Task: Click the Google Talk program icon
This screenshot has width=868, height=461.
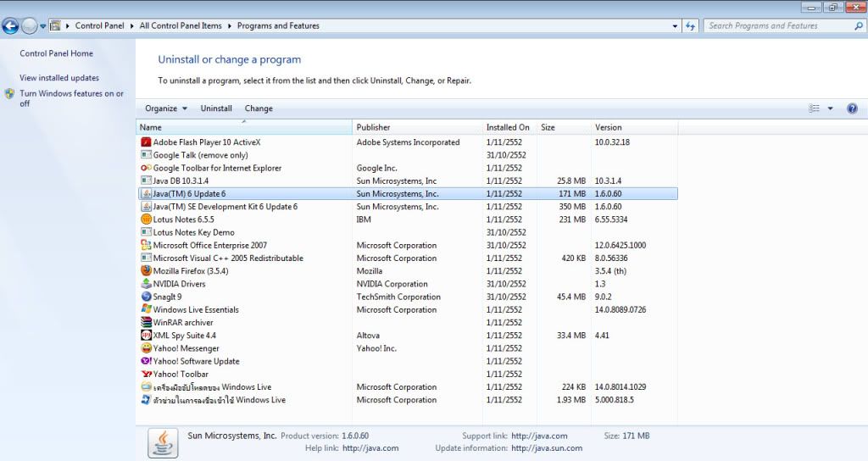Action: pos(146,155)
